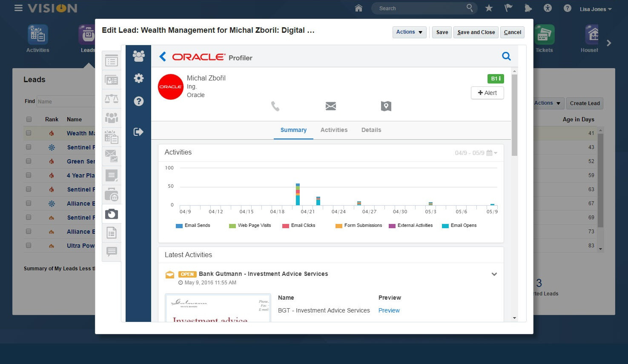Click the Profiler search magnifier icon

click(506, 56)
